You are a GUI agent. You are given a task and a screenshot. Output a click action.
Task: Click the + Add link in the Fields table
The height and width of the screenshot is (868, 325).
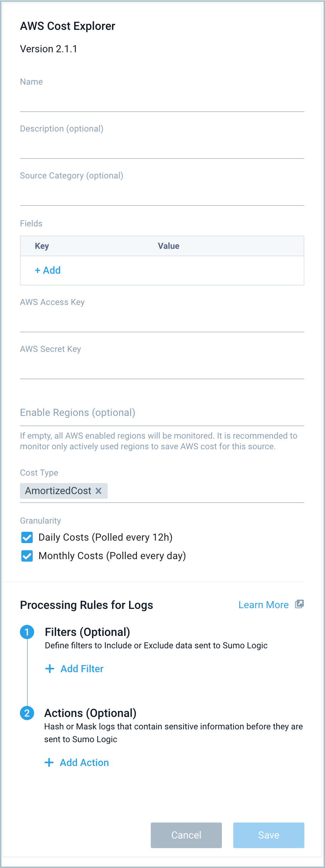tap(48, 270)
